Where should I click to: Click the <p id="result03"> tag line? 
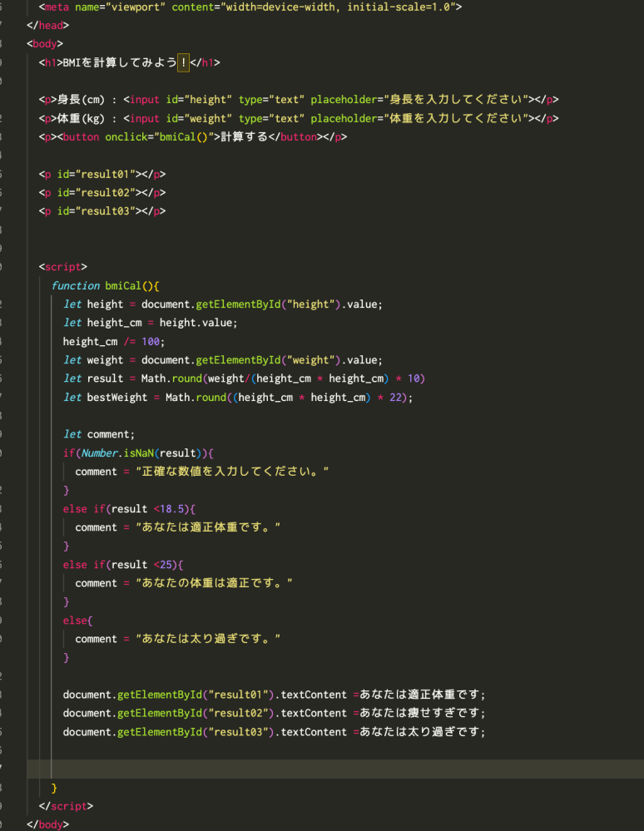coord(102,211)
